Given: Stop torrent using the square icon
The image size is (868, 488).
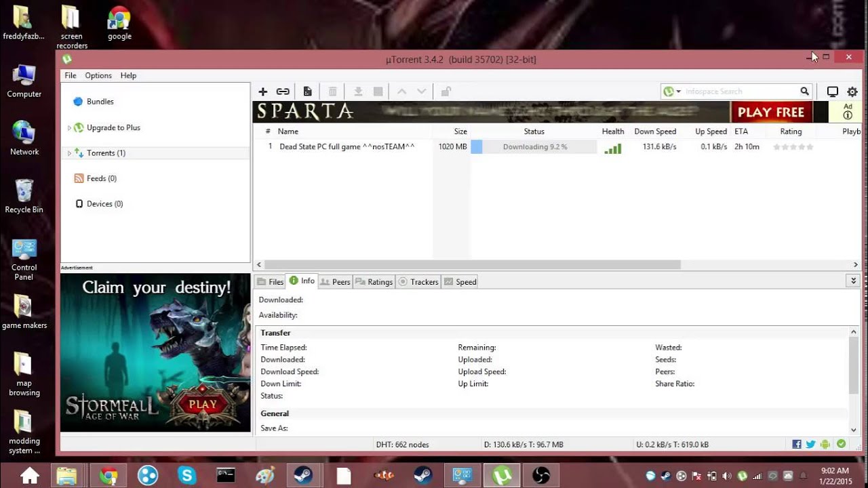Looking at the screenshot, I should coord(378,91).
